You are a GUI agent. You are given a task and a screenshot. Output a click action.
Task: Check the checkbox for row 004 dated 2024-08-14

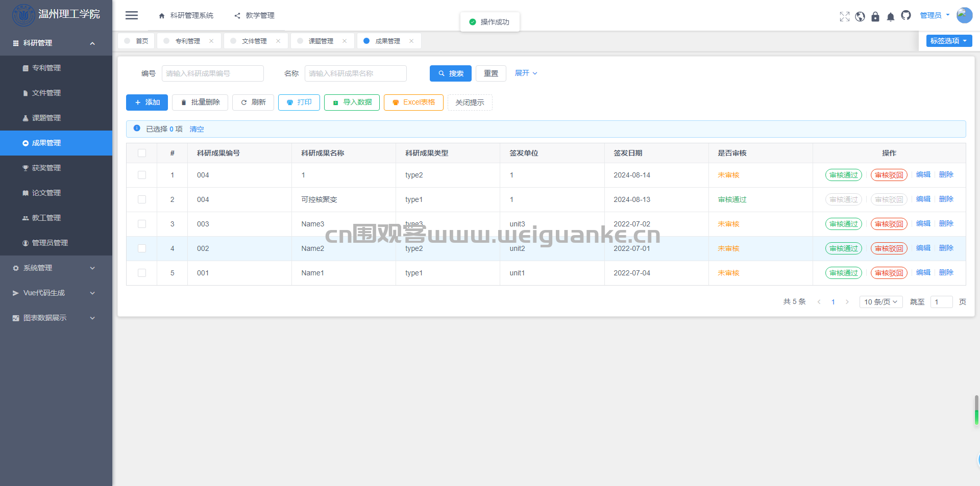click(x=142, y=175)
